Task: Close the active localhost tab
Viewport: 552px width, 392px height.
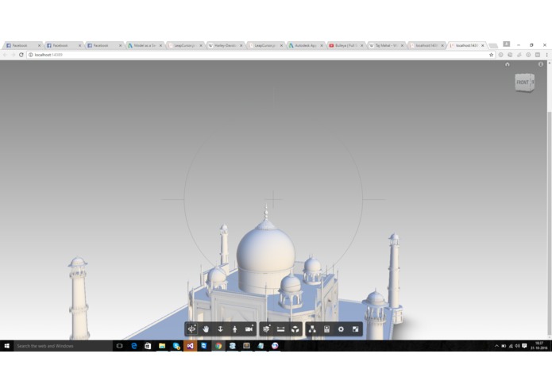Action: [483, 45]
